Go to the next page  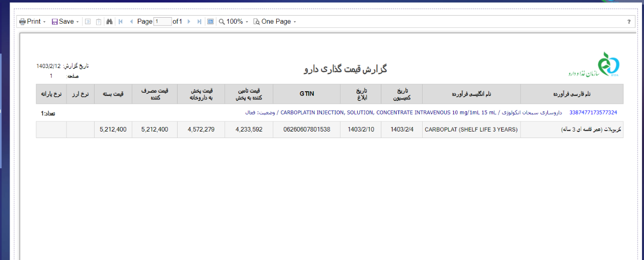[x=189, y=22]
